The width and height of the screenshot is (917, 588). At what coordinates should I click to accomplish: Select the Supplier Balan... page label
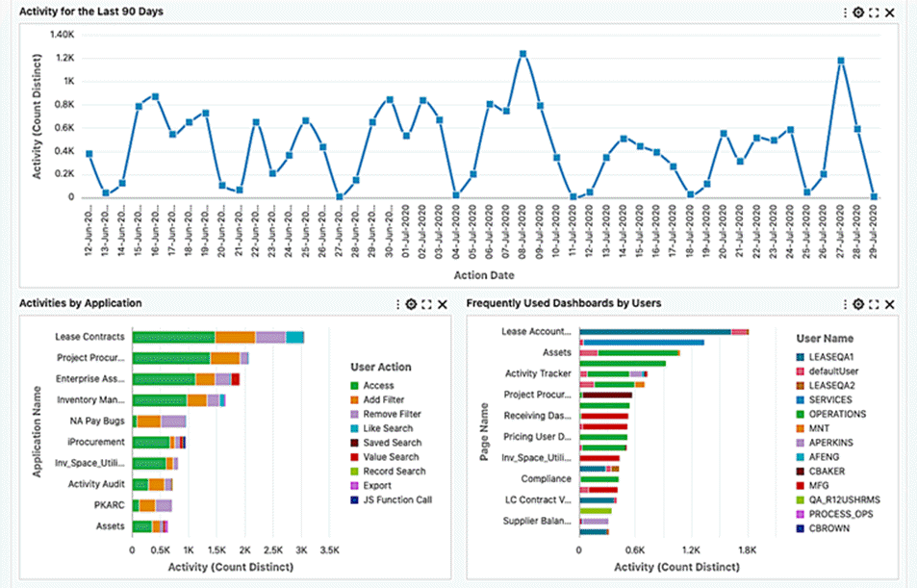537,521
